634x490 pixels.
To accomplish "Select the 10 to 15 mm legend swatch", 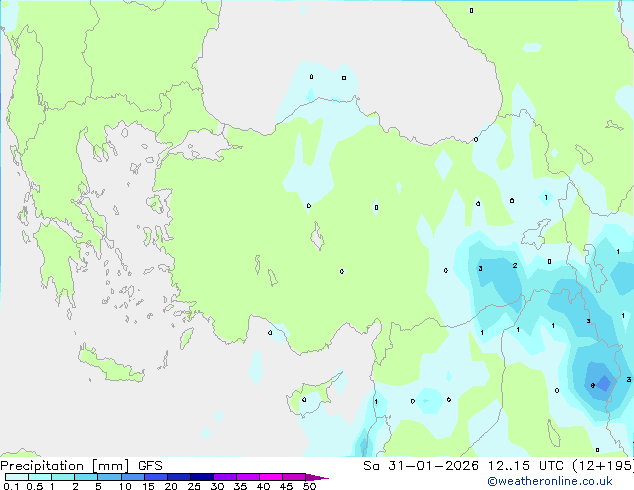I will pos(133,477).
